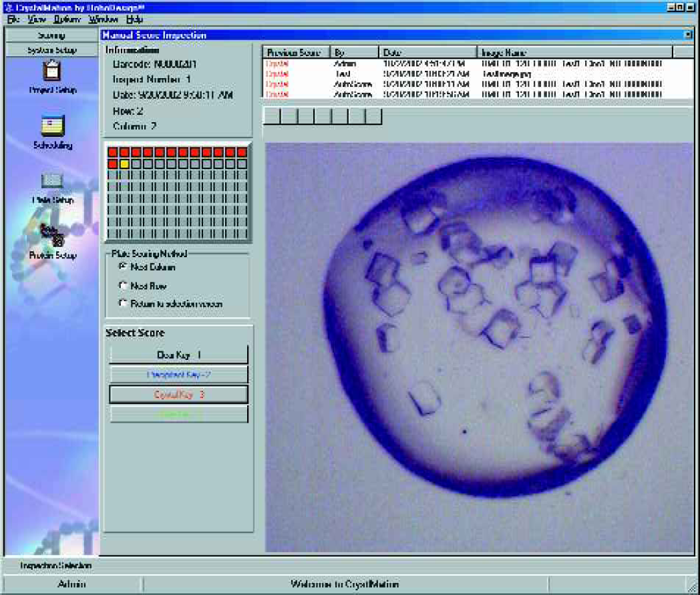Open the Window menu
The height and width of the screenshot is (595, 700).
[x=103, y=19]
